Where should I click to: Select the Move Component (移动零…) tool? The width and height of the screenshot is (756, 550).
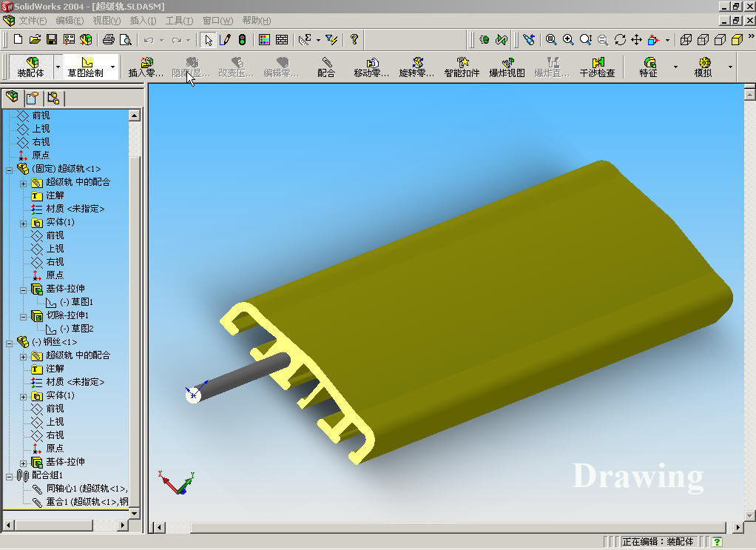point(371,67)
